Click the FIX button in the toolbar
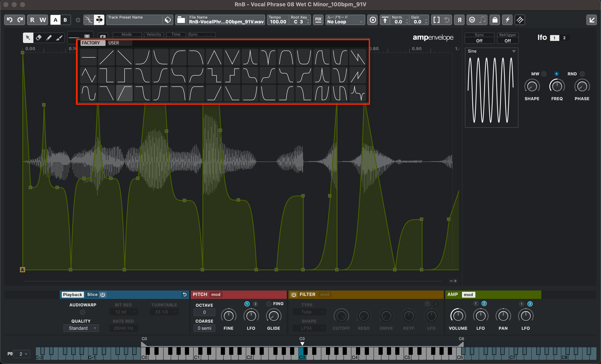 (x=318, y=20)
